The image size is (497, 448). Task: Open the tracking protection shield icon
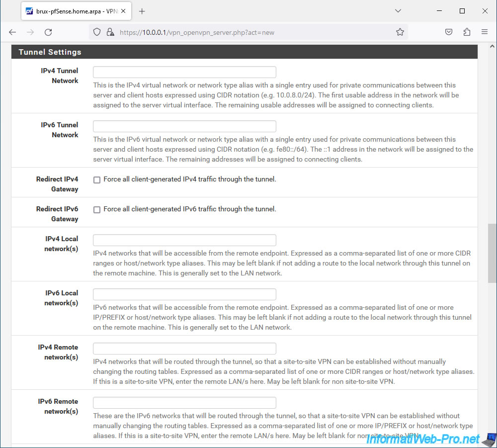point(97,32)
